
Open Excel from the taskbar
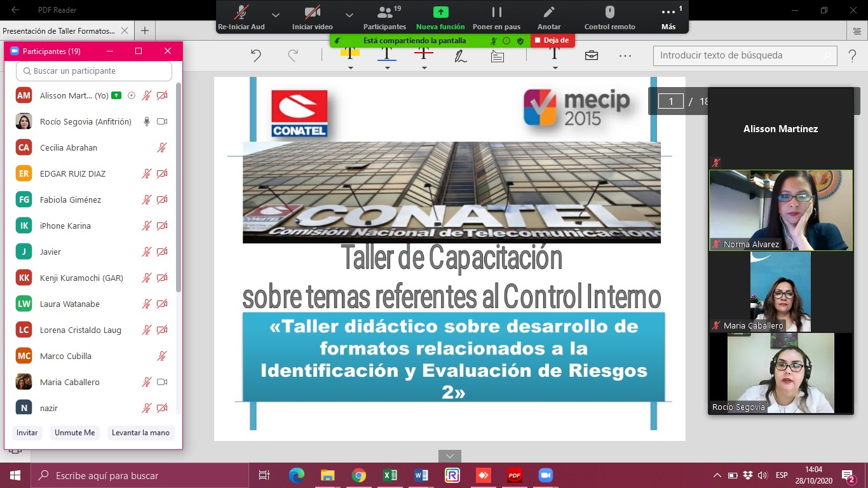pyautogui.click(x=390, y=475)
